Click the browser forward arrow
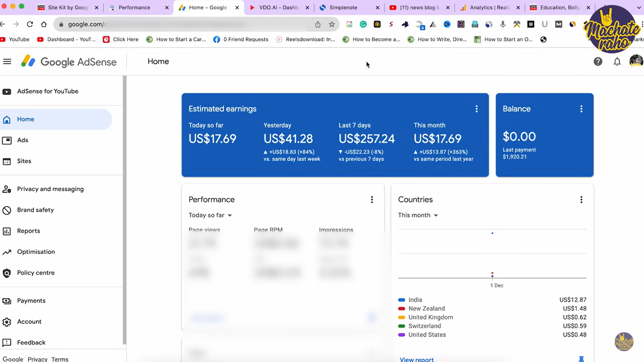 16,24
